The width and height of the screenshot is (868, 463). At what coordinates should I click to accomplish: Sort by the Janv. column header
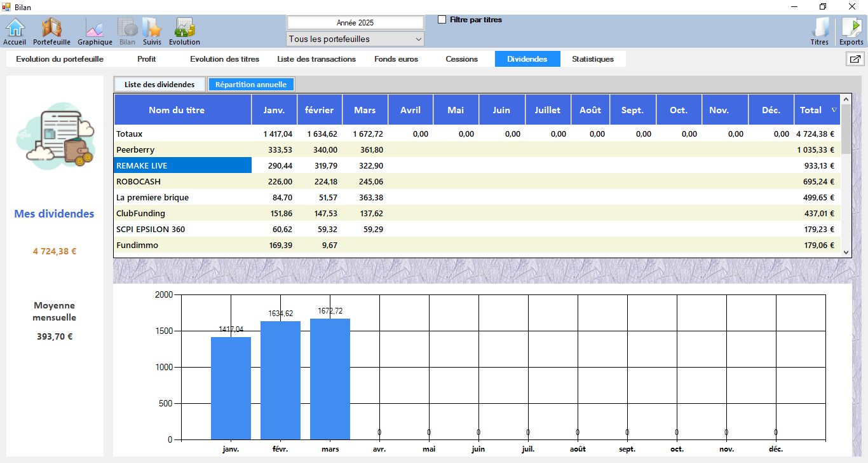click(275, 110)
